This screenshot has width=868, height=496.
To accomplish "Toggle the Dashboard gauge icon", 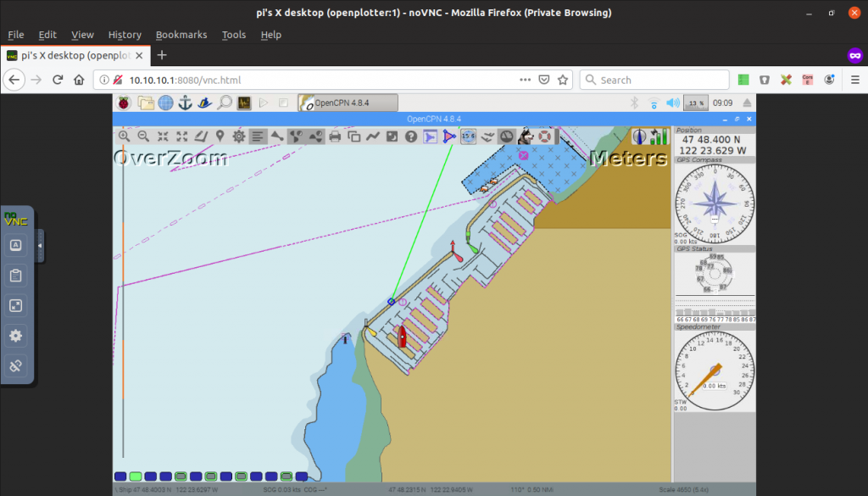I will pyautogui.click(x=507, y=137).
